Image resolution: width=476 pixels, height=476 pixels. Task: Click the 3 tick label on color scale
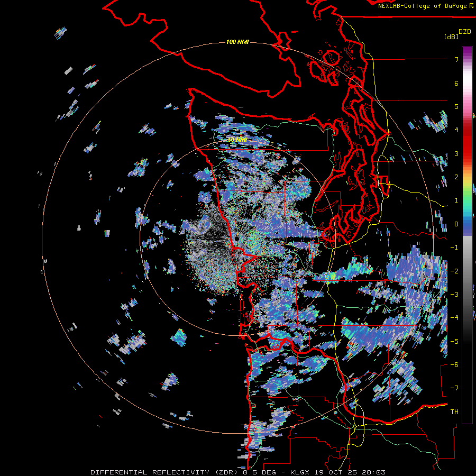coord(456,153)
